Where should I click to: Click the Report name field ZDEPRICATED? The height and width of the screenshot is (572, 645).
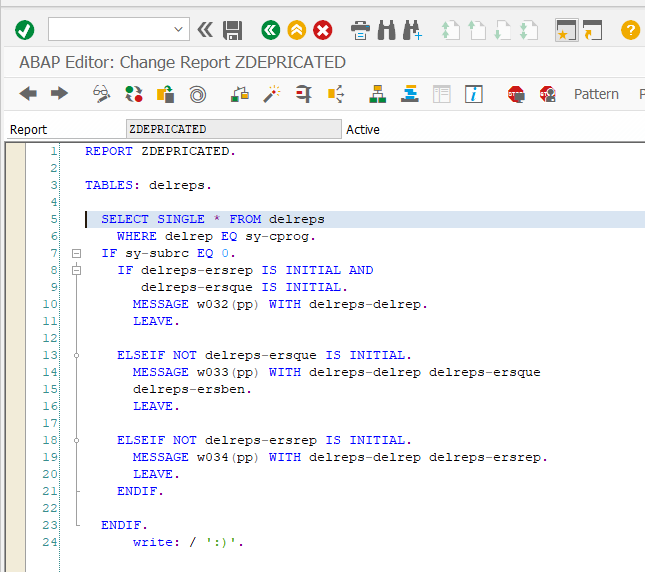point(234,129)
